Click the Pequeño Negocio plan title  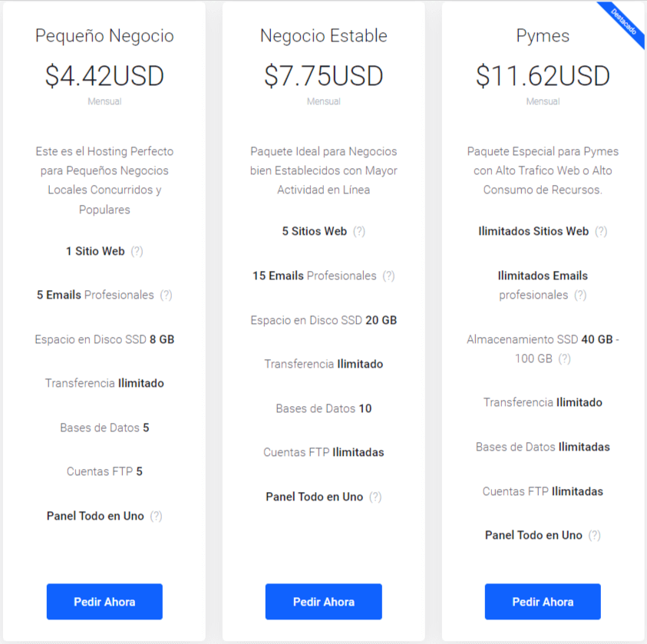104,36
